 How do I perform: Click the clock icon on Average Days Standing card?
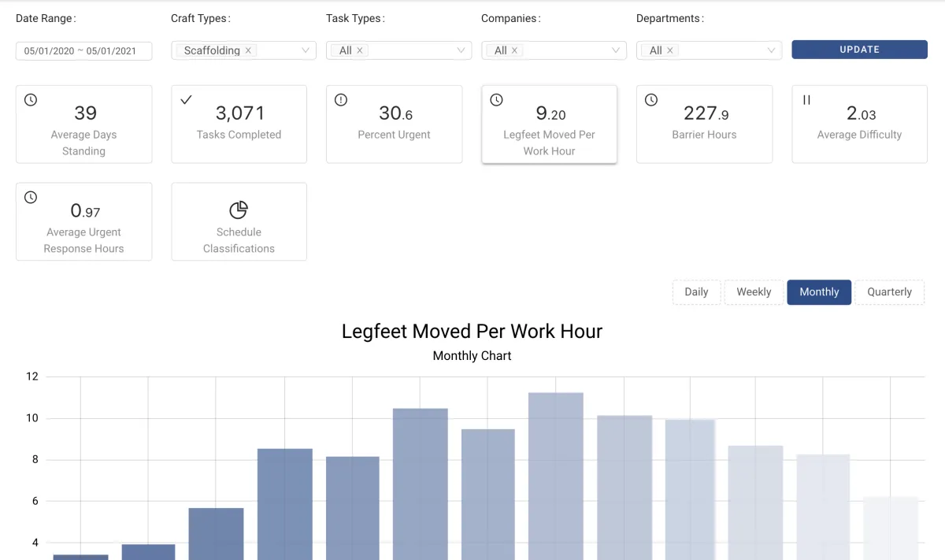click(x=30, y=100)
